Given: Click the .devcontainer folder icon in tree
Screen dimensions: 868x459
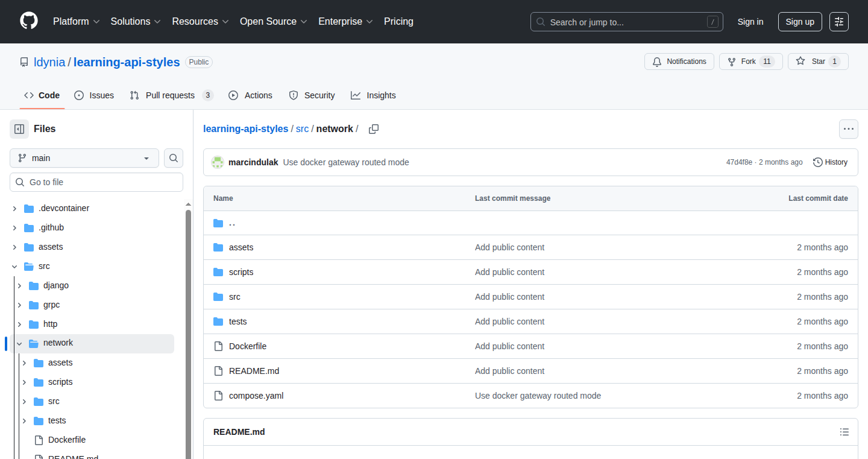Looking at the screenshot, I should click(29, 209).
